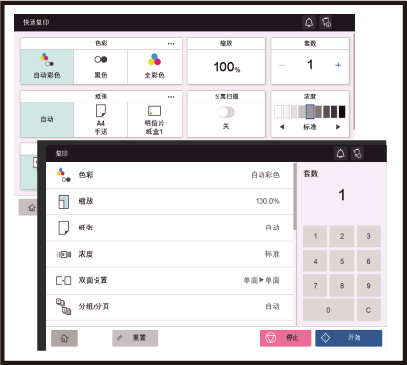
Task: Pick the darkest black density swatch
Action: [342, 112]
